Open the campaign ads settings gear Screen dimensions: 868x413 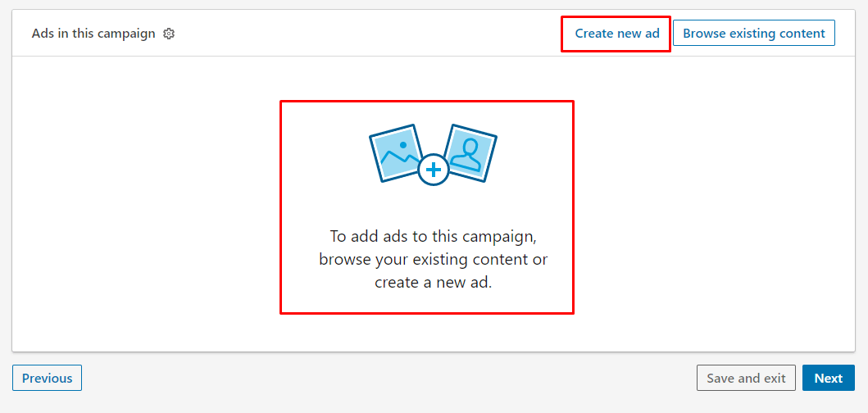pos(169,34)
